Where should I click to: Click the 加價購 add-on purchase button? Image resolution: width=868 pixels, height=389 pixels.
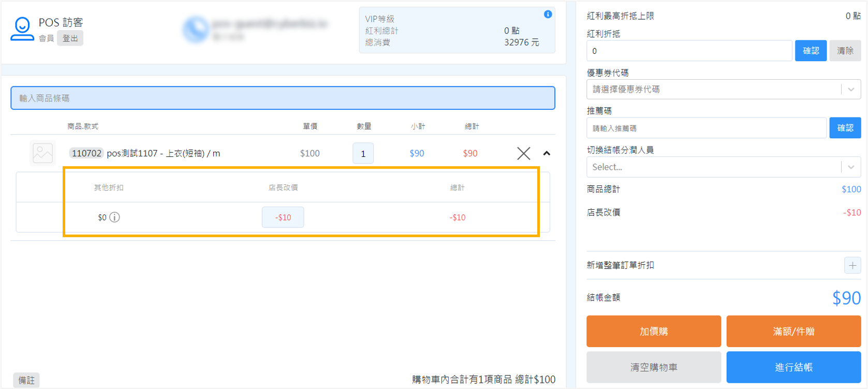click(x=653, y=332)
